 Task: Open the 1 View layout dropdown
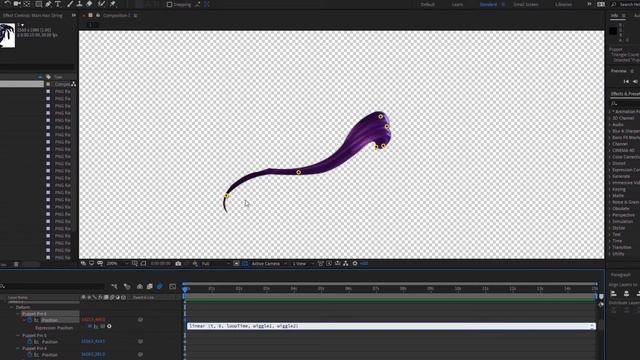click(x=302, y=264)
